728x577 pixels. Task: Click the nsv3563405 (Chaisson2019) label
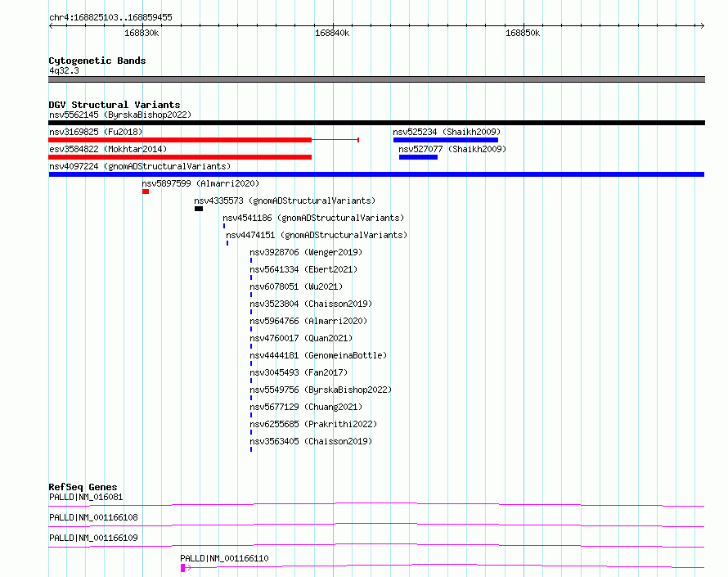pyautogui.click(x=311, y=441)
